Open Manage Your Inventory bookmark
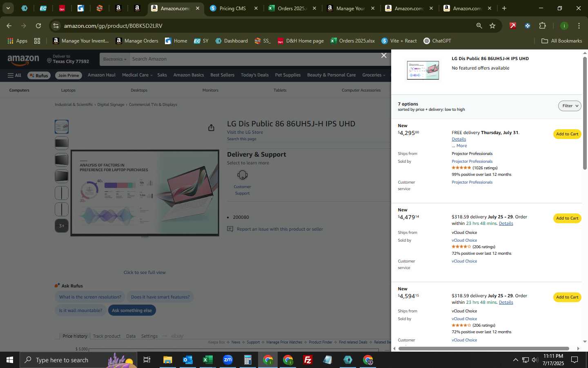Screen dimensions: 588x368 [81, 41]
